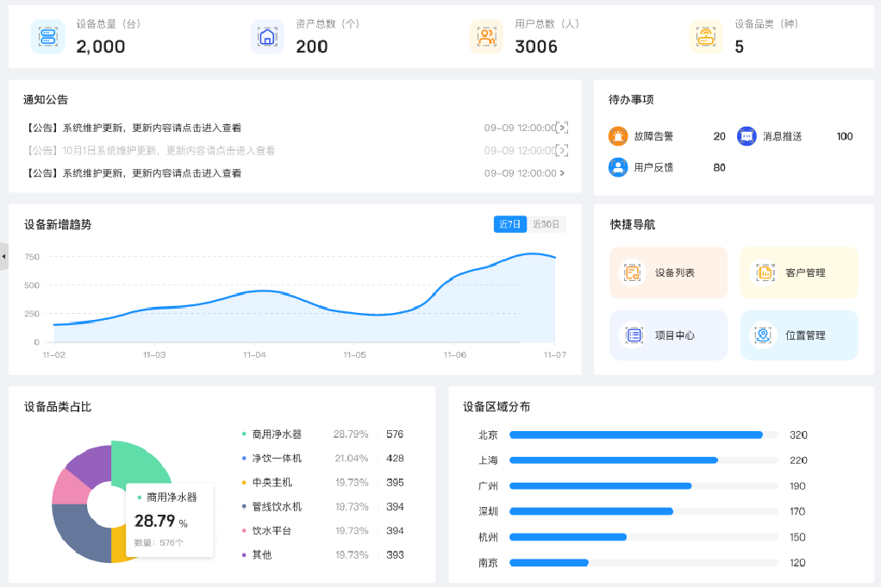881x588 pixels.
Task: Toggle 净饮一体机 legend item
Action: coord(272,458)
